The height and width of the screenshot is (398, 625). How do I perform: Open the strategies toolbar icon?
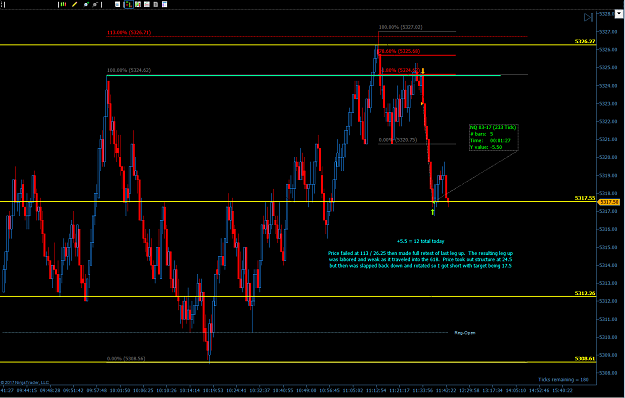(147, 4)
